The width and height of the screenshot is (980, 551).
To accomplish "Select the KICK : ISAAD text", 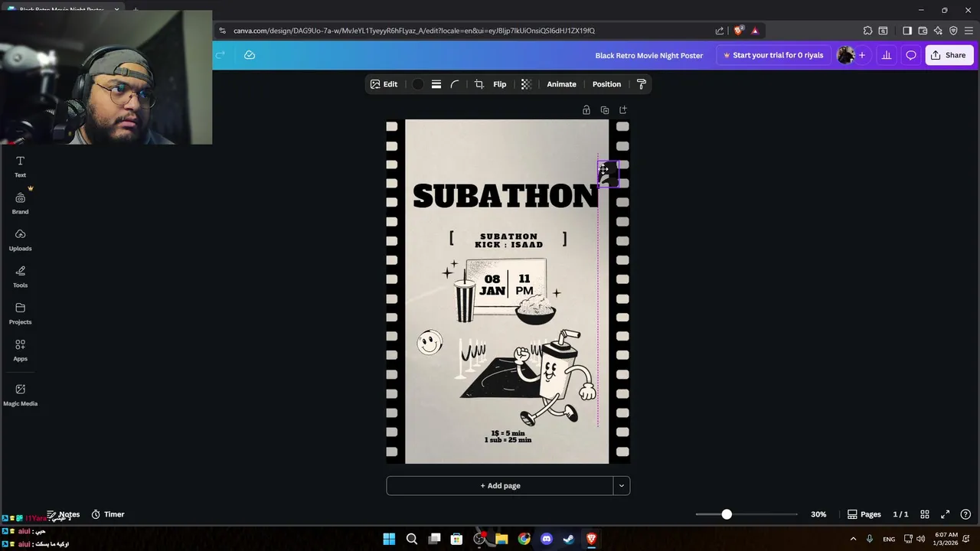I will tap(508, 245).
